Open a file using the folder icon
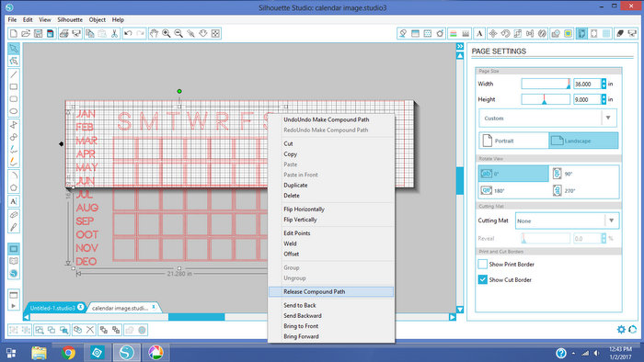The image size is (644, 362). coord(26,33)
